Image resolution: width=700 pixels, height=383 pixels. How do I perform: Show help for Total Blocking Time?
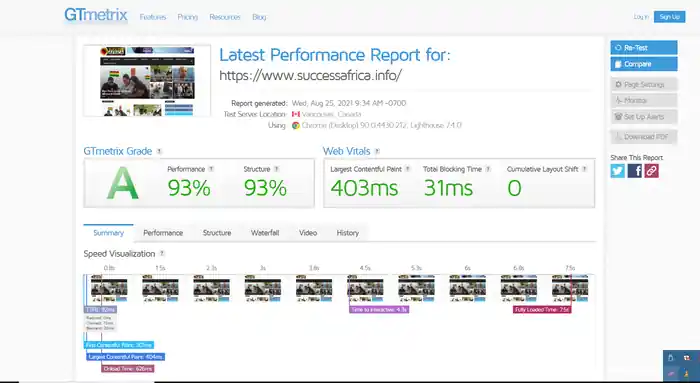[x=488, y=169]
